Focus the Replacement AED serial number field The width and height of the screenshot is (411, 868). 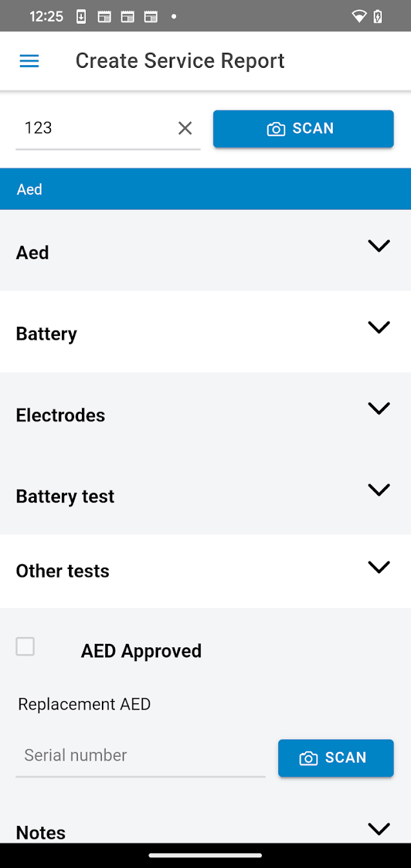140,756
